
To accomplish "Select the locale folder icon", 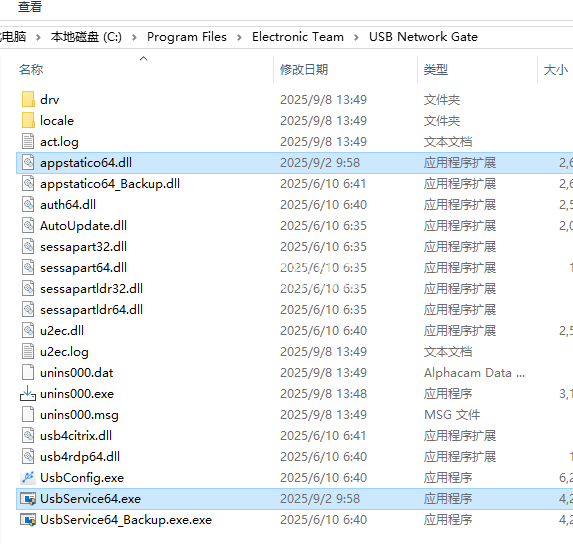I will (28, 121).
